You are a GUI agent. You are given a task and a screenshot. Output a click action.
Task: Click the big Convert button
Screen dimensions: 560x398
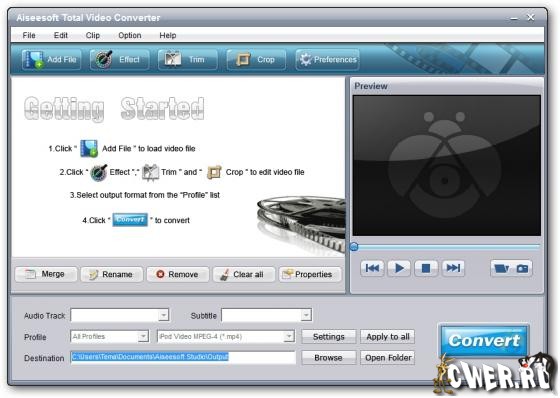coord(484,340)
